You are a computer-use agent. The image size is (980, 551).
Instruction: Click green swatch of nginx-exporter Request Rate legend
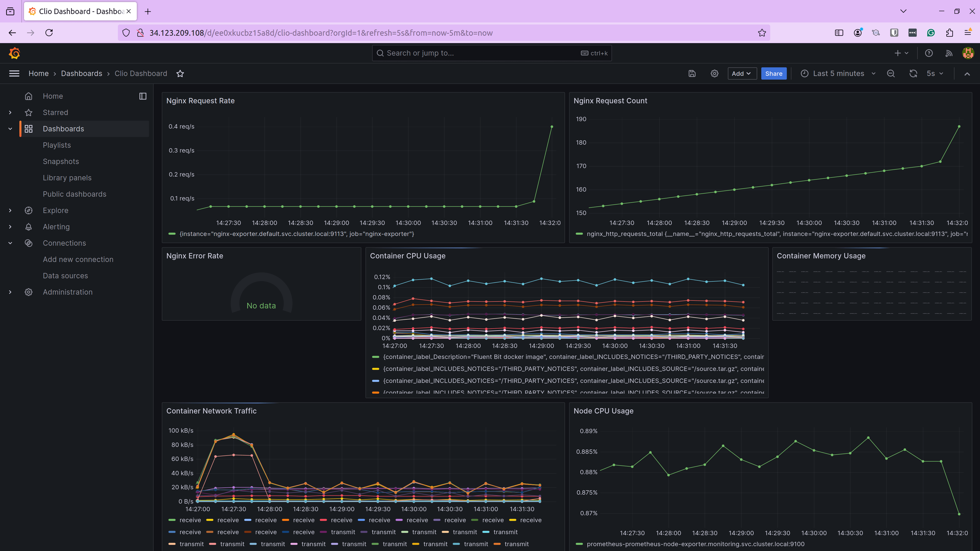tap(172, 234)
